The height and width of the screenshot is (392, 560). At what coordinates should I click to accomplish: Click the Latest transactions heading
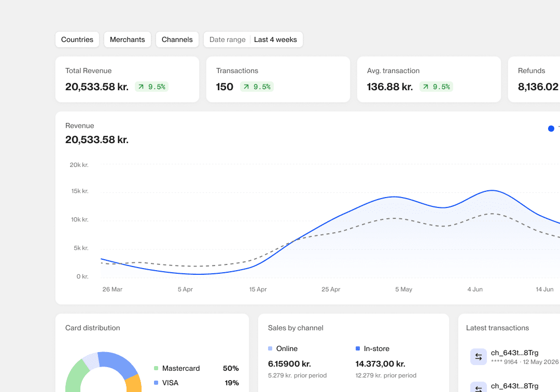click(497, 328)
